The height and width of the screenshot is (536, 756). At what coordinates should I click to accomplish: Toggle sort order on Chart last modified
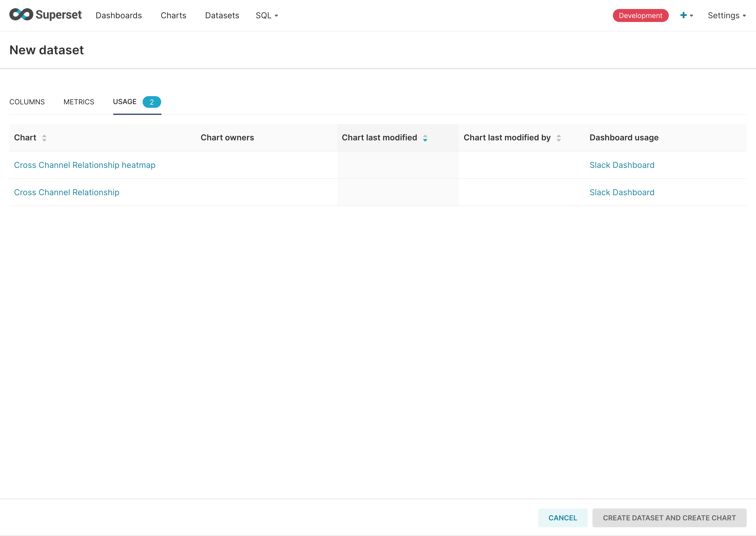click(x=425, y=138)
